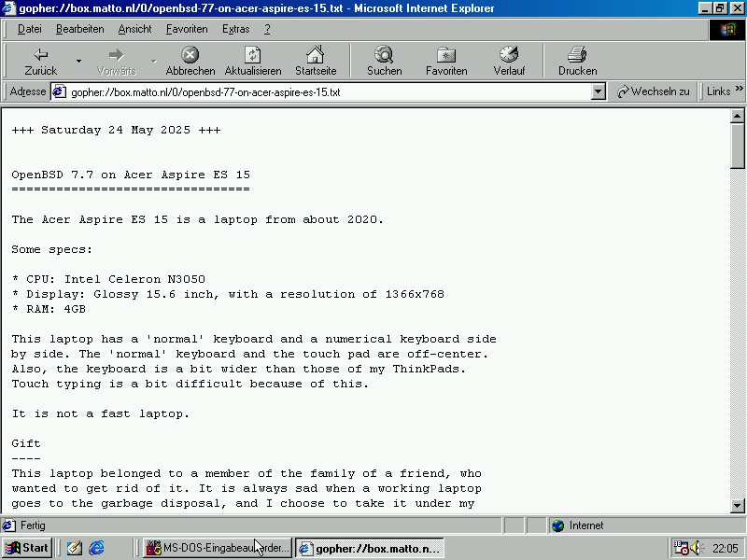
Task: Open the Bearbeiten menu
Action: tap(80, 29)
